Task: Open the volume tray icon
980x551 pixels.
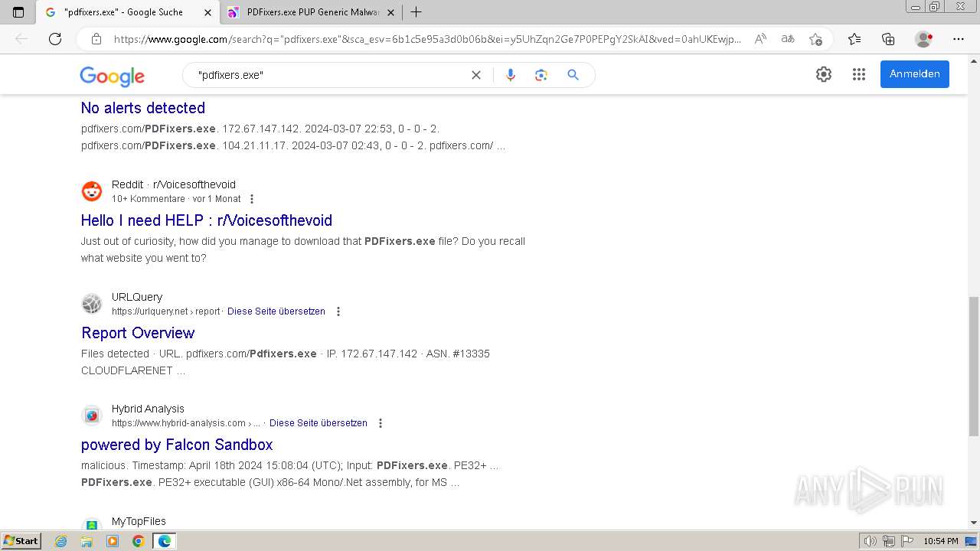Action: coord(871,541)
